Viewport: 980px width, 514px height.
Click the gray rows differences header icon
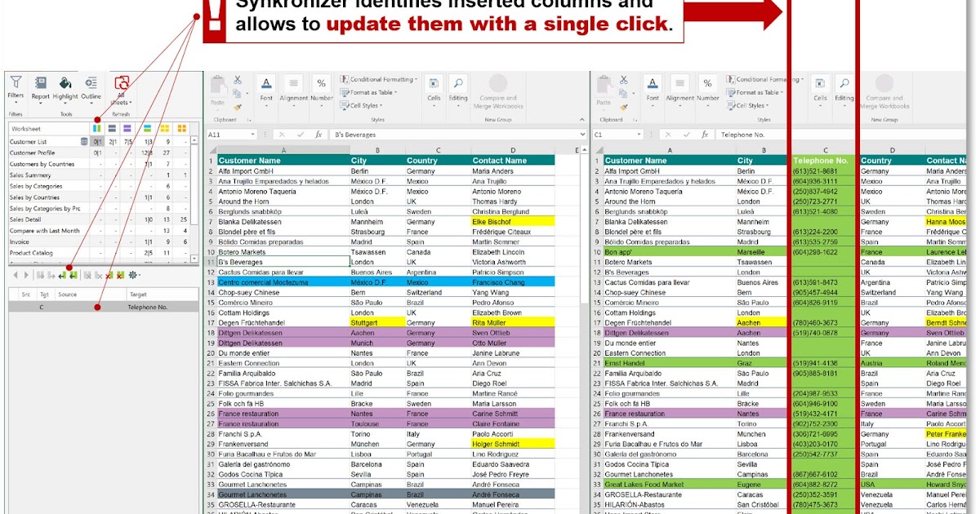112,128
